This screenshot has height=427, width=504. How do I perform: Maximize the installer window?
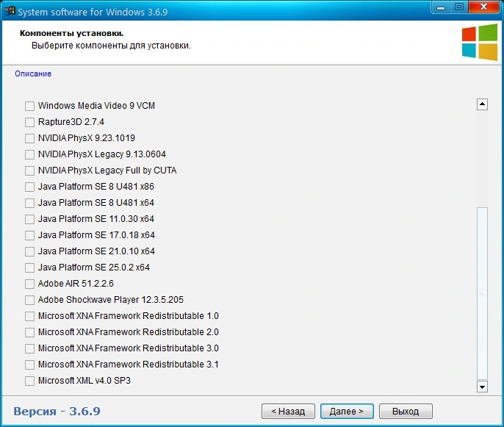459,7
